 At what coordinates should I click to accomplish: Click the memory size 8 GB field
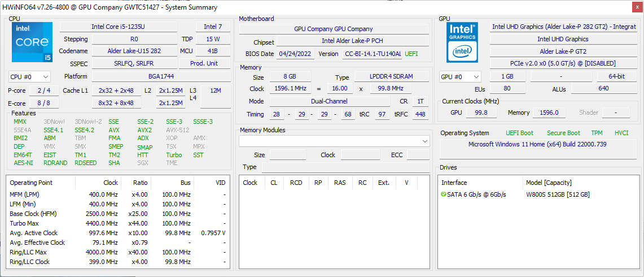click(x=290, y=77)
